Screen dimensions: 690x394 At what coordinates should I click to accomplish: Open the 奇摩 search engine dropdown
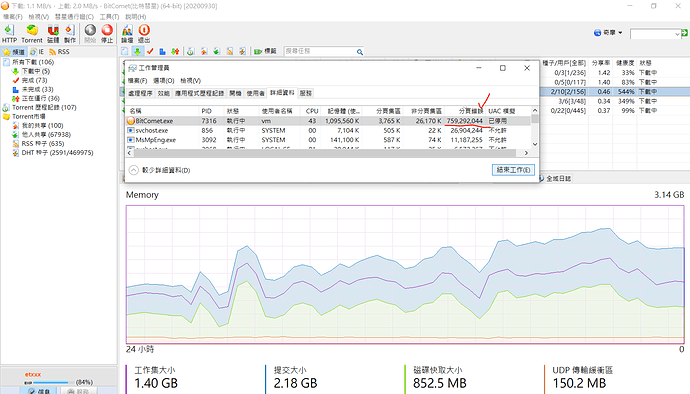608,33
